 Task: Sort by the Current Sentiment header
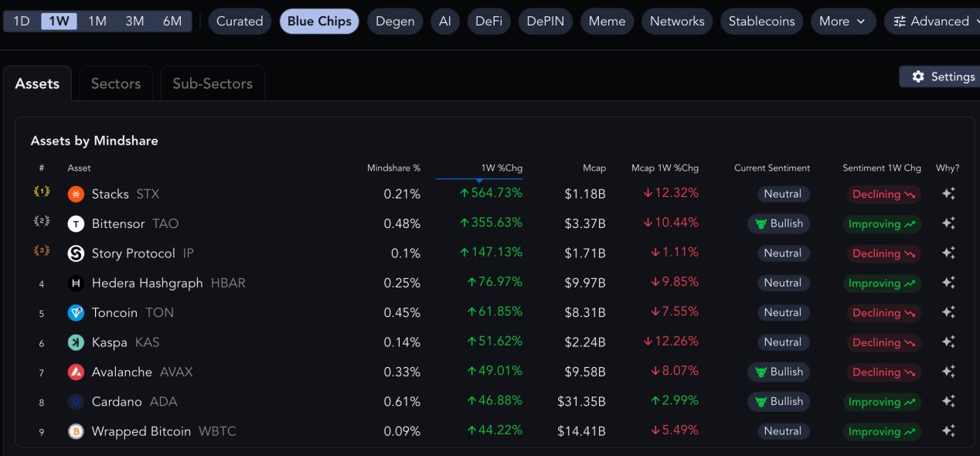[x=772, y=168]
